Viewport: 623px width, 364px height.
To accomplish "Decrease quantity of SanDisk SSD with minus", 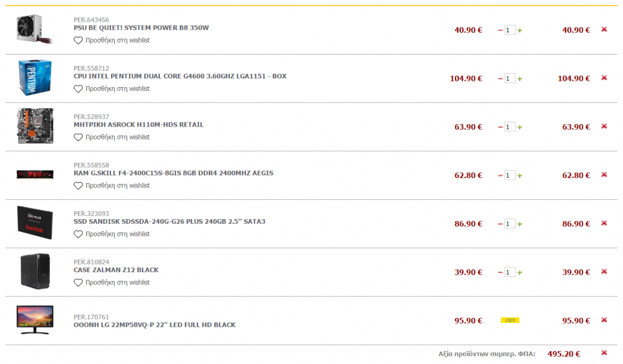I will pos(500,224).
